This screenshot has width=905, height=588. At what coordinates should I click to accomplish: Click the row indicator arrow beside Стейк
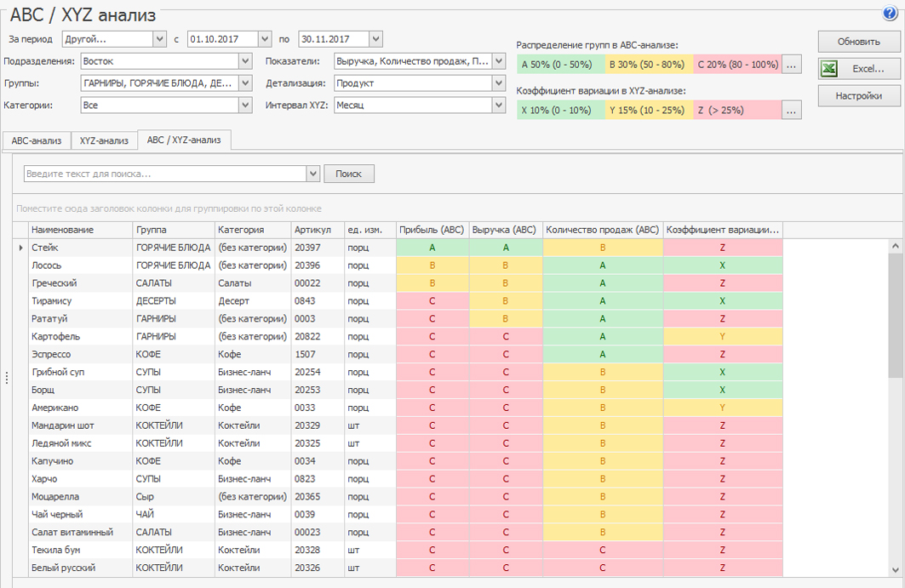click(21, 248)
